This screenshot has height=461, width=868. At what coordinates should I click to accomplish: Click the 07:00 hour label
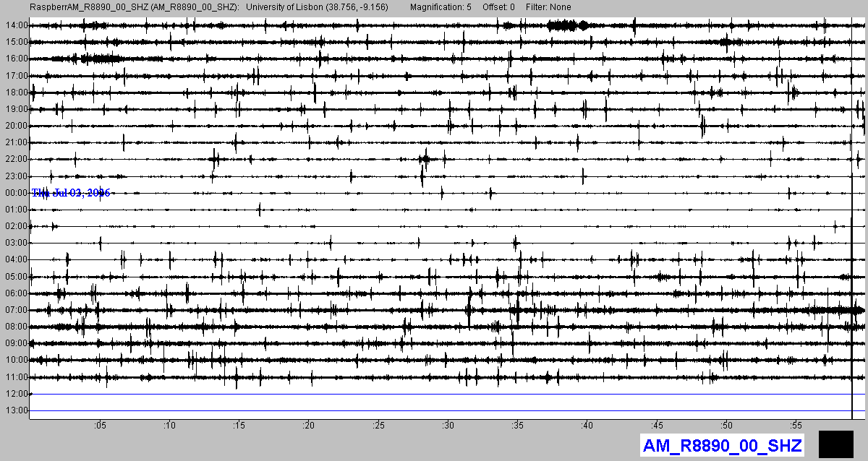click(x=16, y=310)
